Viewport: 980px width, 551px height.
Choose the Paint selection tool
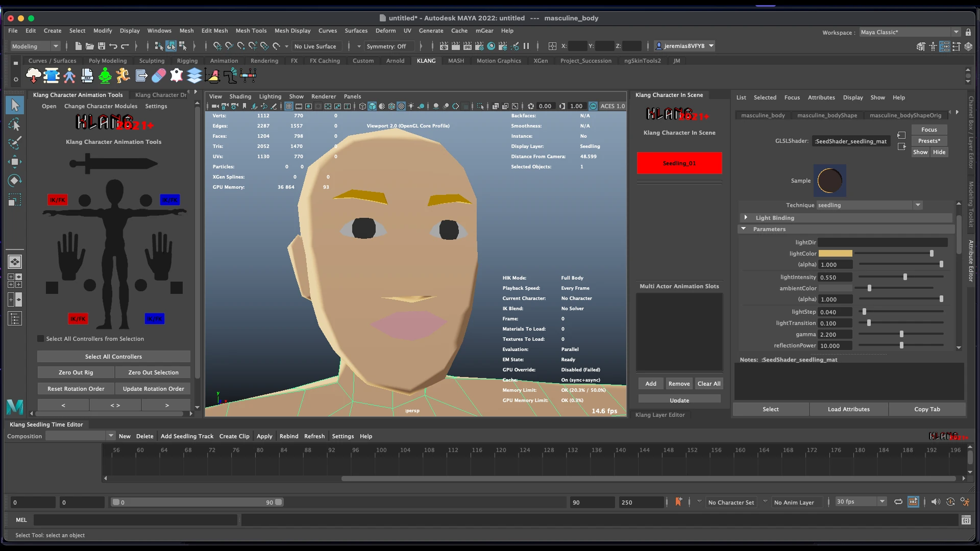click(15, 143)
